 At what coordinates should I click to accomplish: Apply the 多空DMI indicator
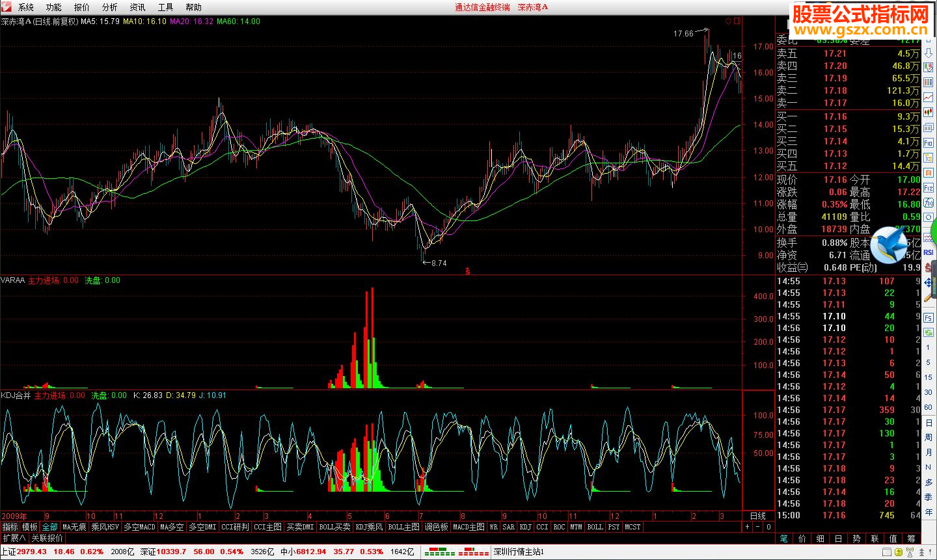click(203, 527)
